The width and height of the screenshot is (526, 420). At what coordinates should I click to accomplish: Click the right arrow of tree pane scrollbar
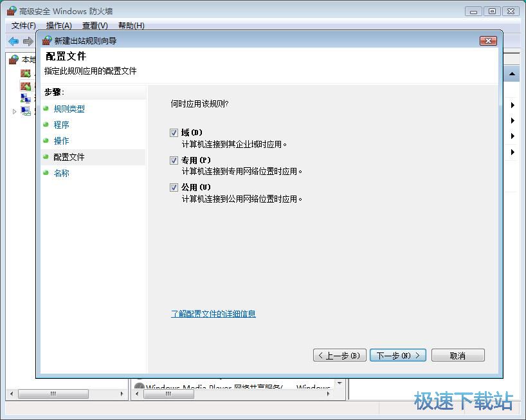point(122,394)
